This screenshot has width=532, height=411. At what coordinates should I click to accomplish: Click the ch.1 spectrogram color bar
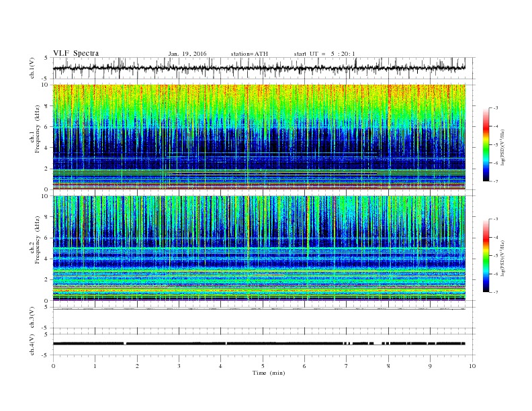(486, 144)
